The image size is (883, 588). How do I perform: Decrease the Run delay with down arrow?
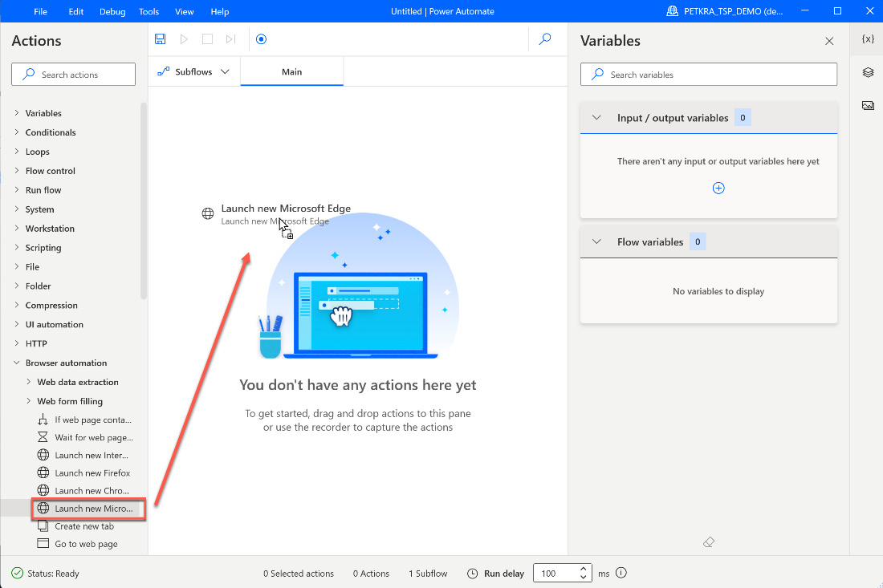coord(584,578)
